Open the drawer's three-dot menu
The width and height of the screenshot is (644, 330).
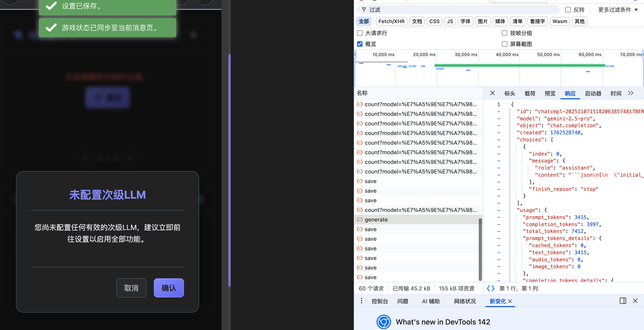point(362,301)
